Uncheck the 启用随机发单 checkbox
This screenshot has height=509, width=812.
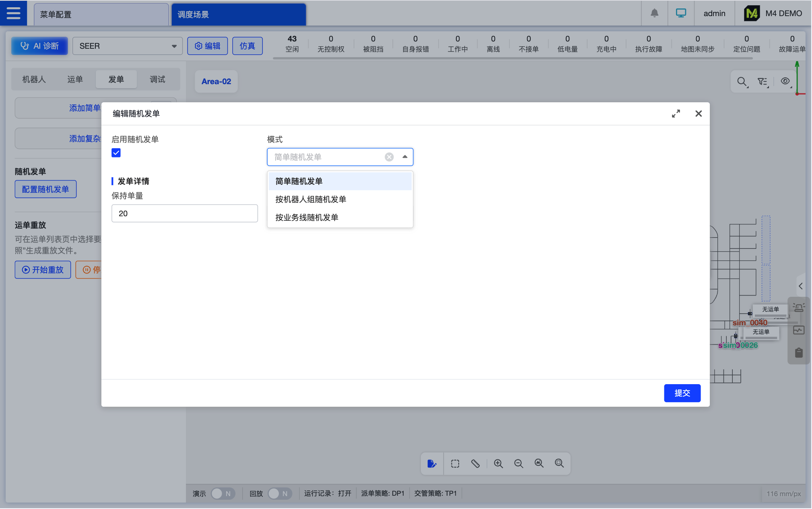(x=116, y=153)
